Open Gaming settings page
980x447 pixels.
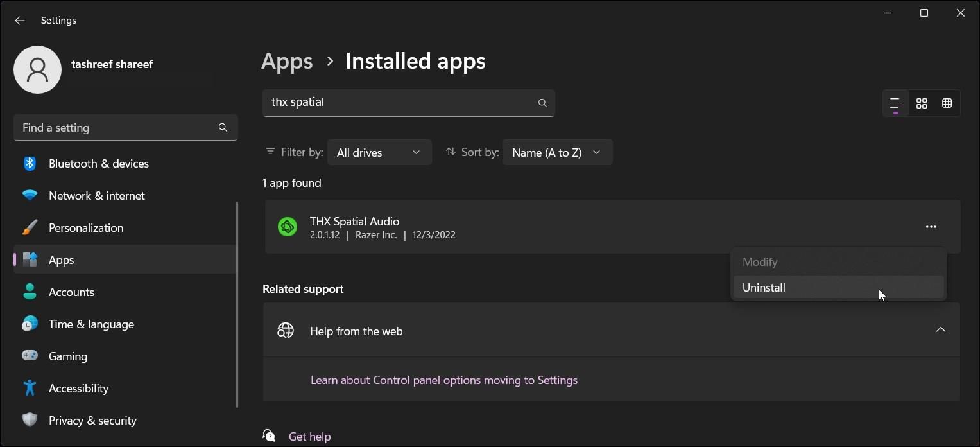pos(125,356)
